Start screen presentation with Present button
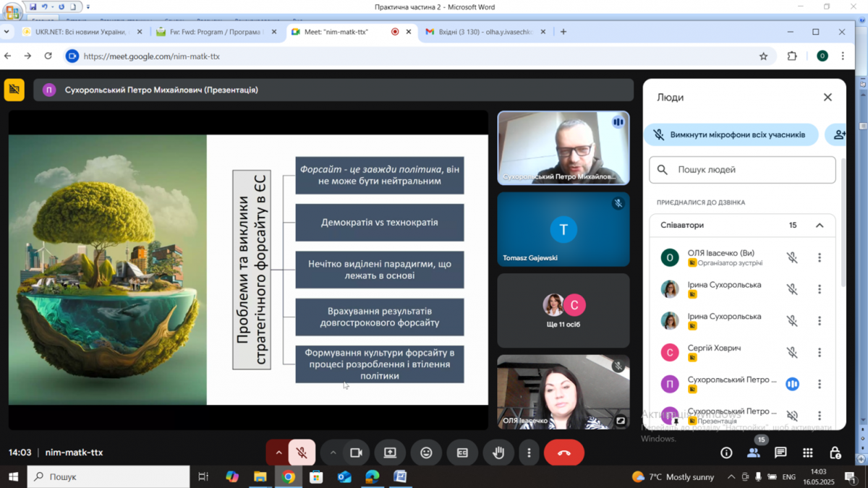The height and width of the screenshot is (488, 868). [390, 453]
